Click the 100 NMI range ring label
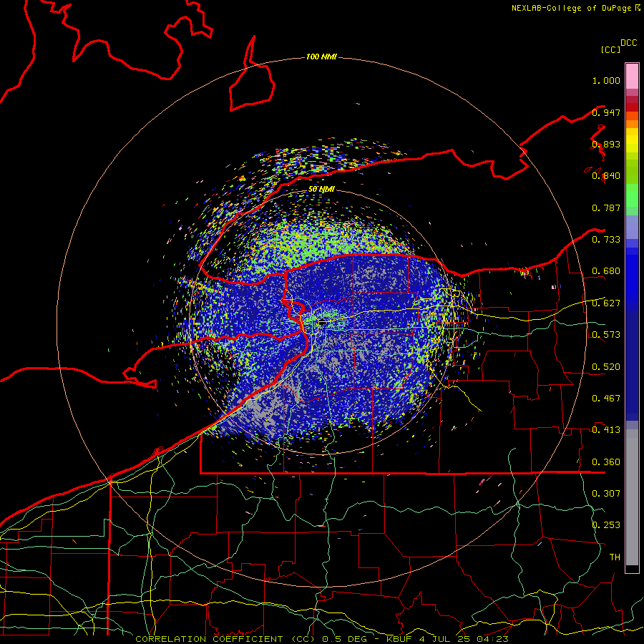This screenshot has height=644, width=644. point(321,57)
